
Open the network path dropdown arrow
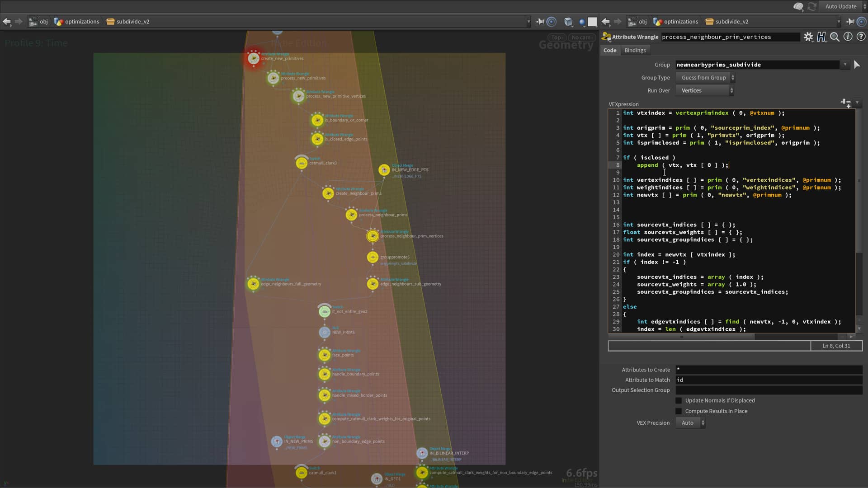528,21
